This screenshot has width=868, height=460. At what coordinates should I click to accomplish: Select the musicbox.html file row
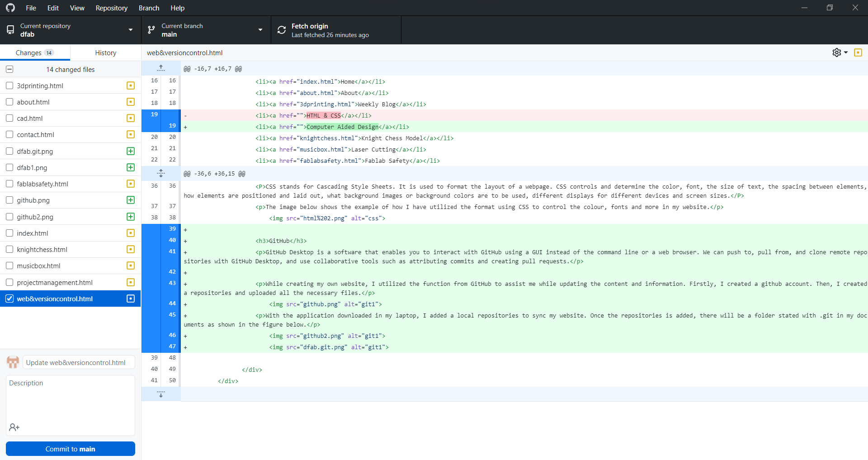(71, 266)
